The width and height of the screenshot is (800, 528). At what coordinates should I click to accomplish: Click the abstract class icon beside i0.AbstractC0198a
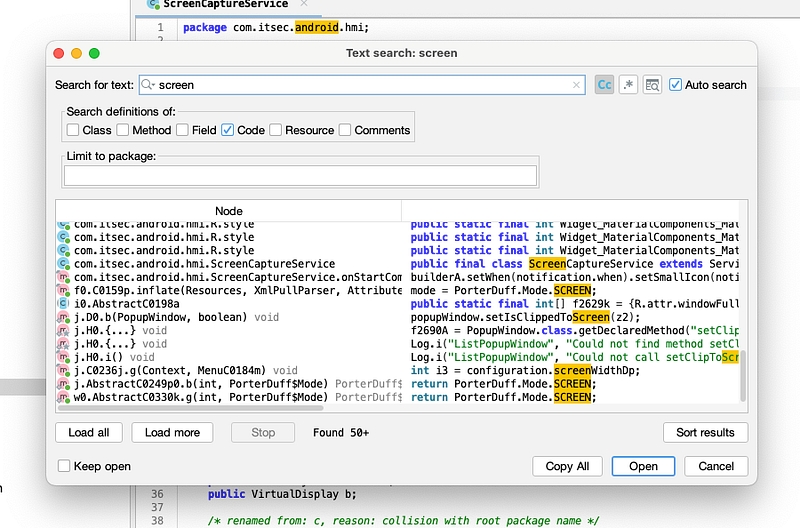64,303
